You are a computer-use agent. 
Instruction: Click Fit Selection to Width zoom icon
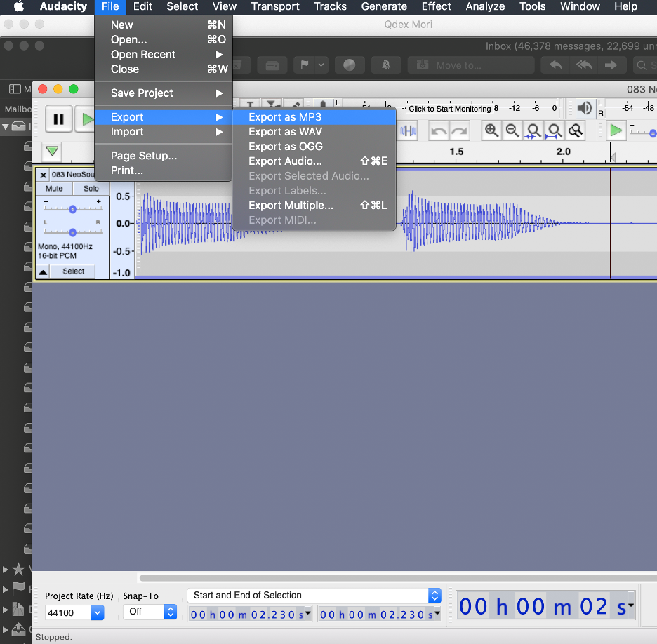click(x=533, y=131)
